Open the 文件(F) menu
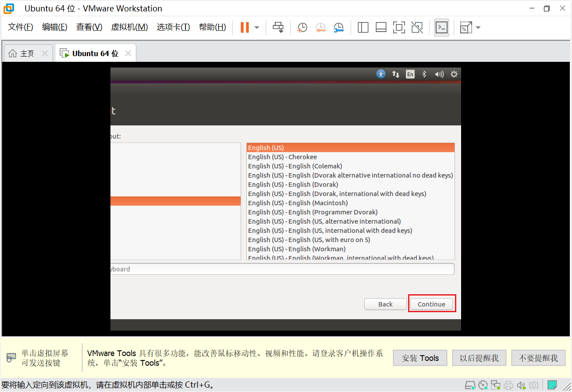 pyautogui.click(x=21, y=27)
